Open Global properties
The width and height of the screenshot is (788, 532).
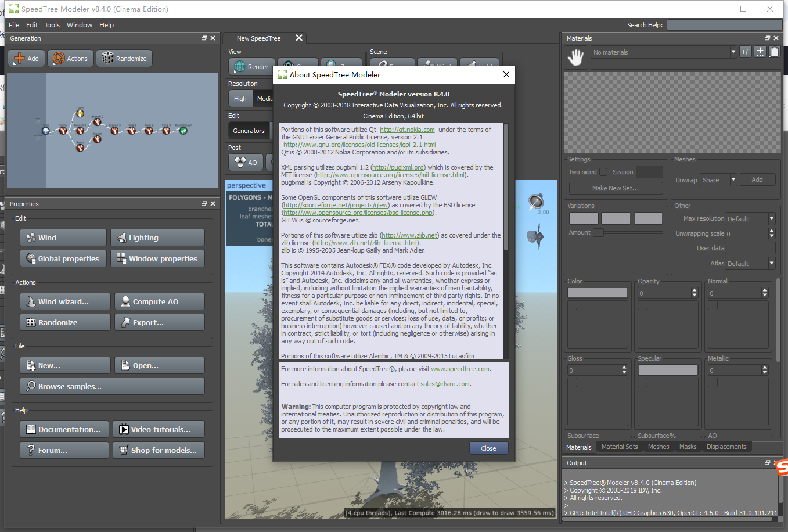(63, 258)
